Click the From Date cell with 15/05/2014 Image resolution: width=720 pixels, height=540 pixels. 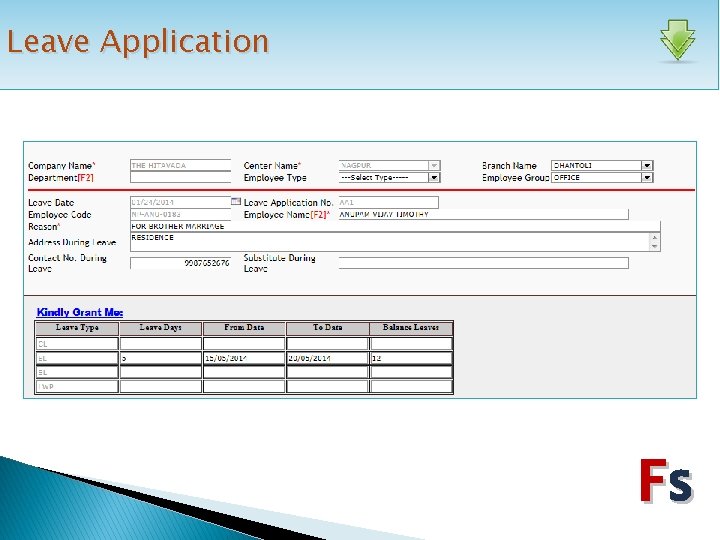(244, 358)
